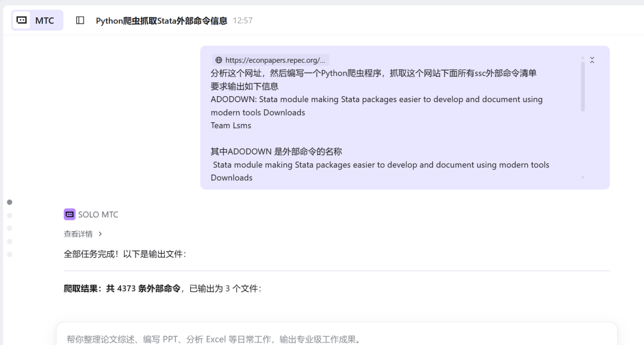This screenshot has height=345, width=644.
Task: Click the 12:57 timestamp
Action: 243,21
